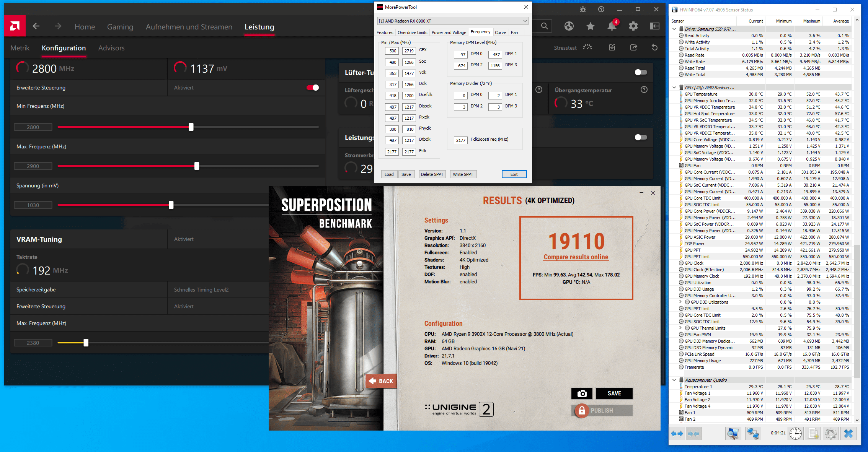
Task: Open Power and Voltage tab in MorePowerTool
Action: pos(449,33)
